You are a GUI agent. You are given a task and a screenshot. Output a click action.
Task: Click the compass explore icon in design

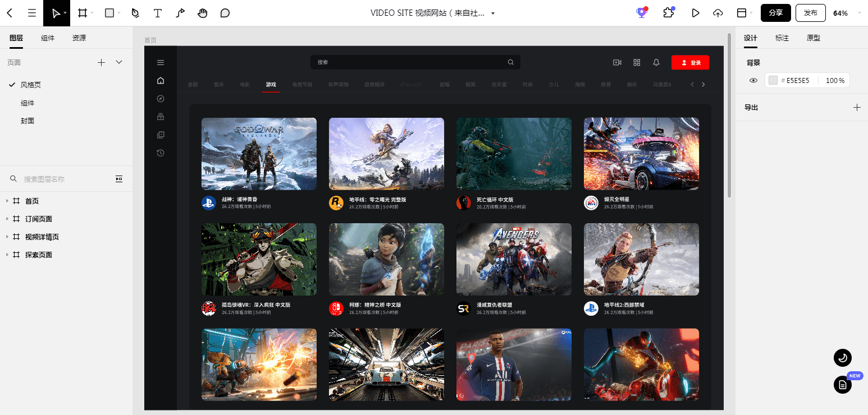[161, 99]
